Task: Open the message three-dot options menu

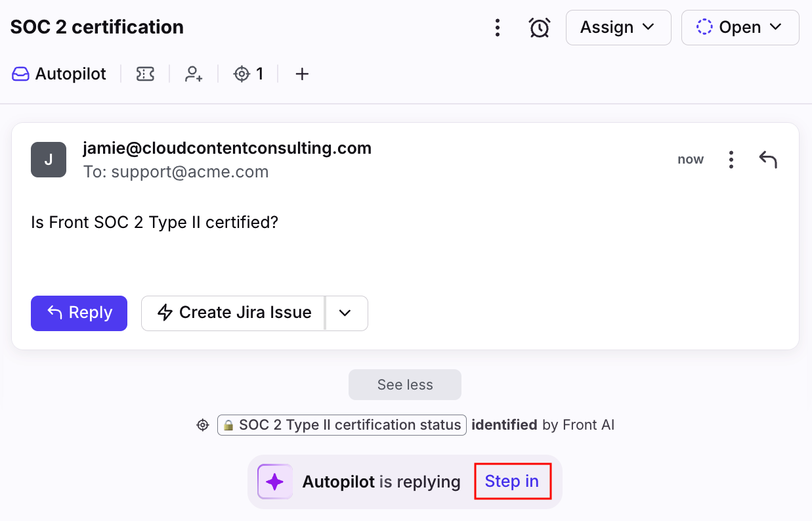Action: (x=731, y=160)
